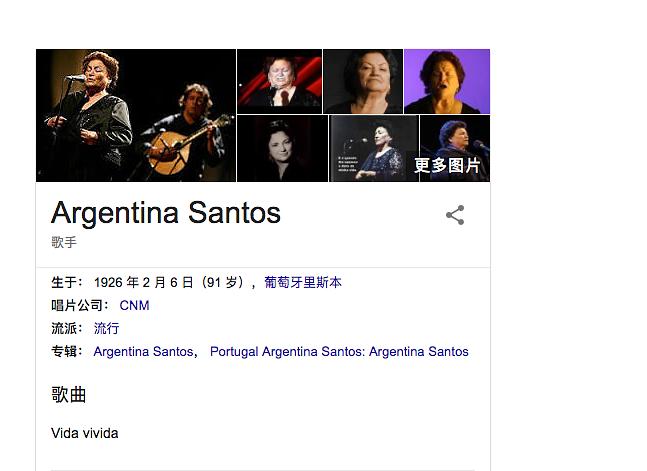Click the 歌曲 songs section heading
The width and height of the screenshot is (647, 471).
click(68, 395)
